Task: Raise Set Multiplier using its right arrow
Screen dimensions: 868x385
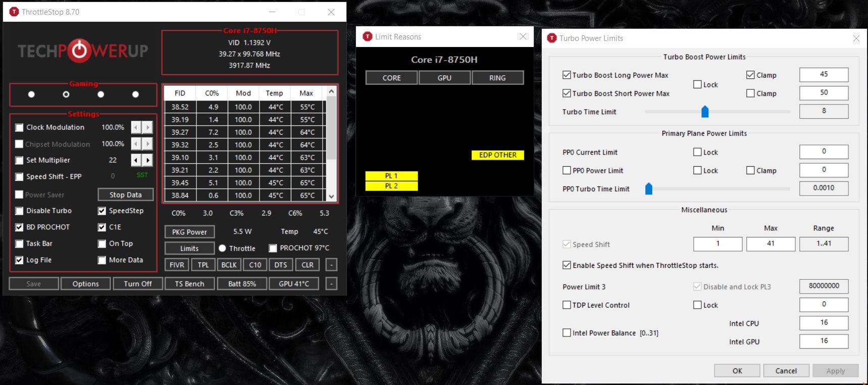Action: (147, 160)
